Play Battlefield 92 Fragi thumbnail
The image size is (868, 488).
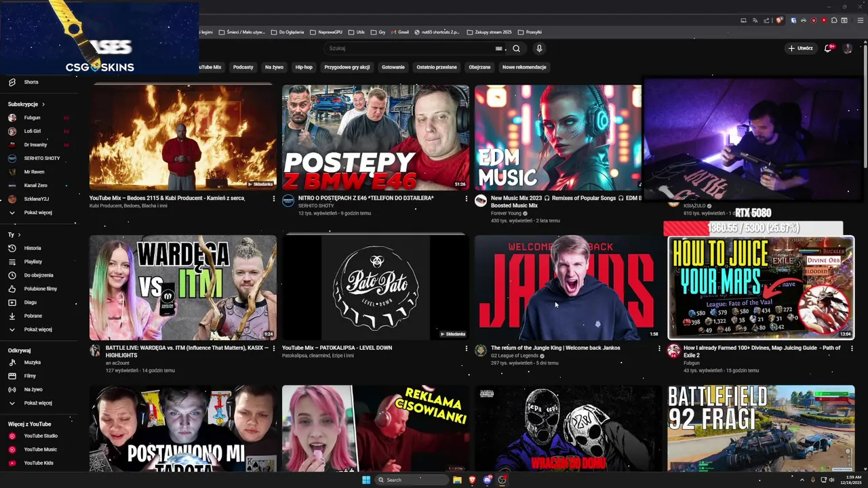point(761,428)
